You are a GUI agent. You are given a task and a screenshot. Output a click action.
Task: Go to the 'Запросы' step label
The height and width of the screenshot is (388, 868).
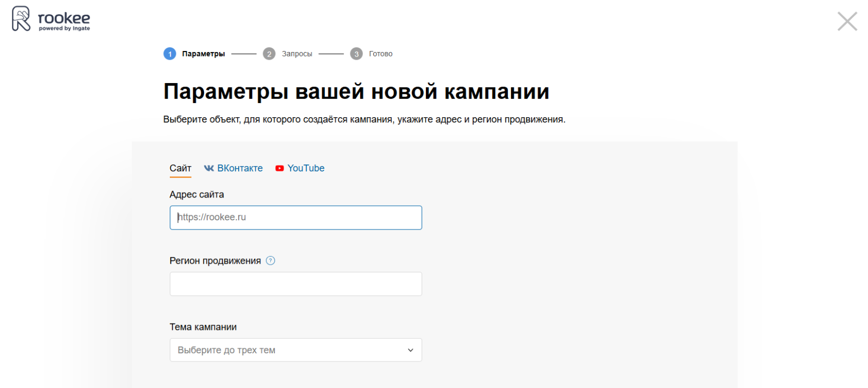click(297, 54)
